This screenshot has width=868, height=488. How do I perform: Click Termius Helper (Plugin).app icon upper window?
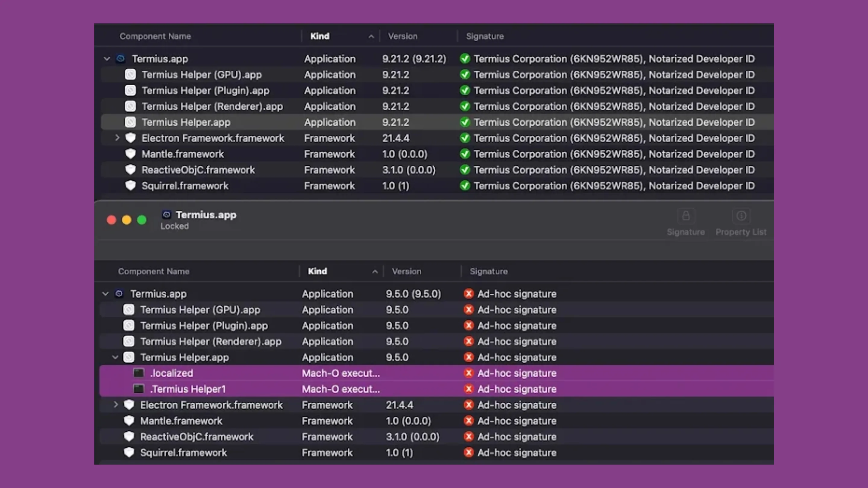pyautogui.click(x=131, y=90)
